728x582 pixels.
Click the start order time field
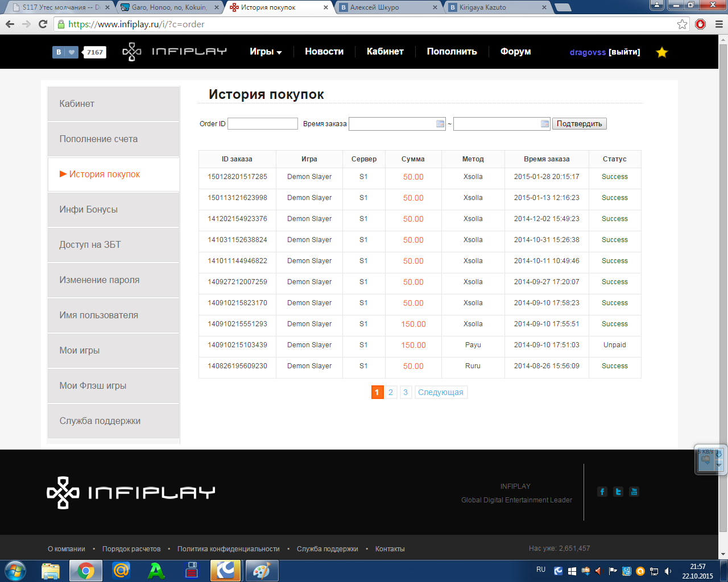click(398, 124)
